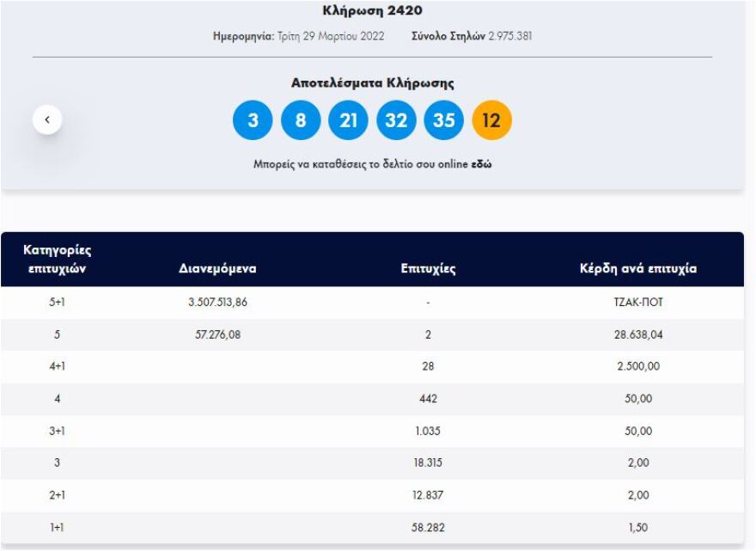Click the 3.507.513,86 distributed amount
756x551 pixels.
(x=217, y=303)
